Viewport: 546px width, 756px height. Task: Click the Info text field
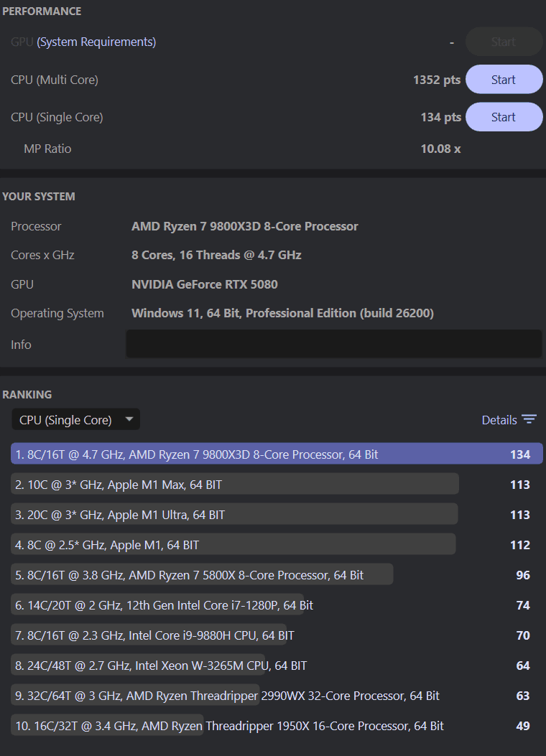click(x=334, y=344)
